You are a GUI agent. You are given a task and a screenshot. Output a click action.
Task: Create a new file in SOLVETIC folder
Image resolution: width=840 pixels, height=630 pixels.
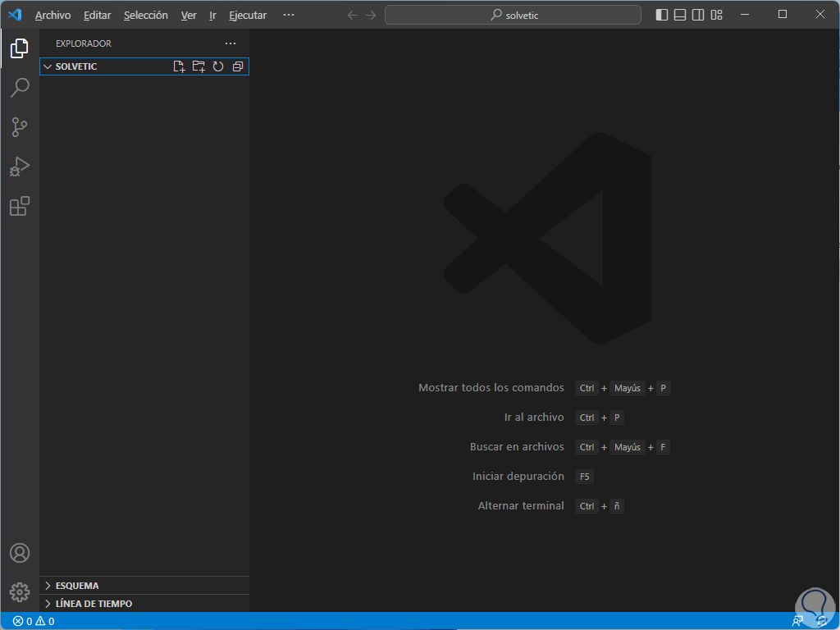click(179, 66)
